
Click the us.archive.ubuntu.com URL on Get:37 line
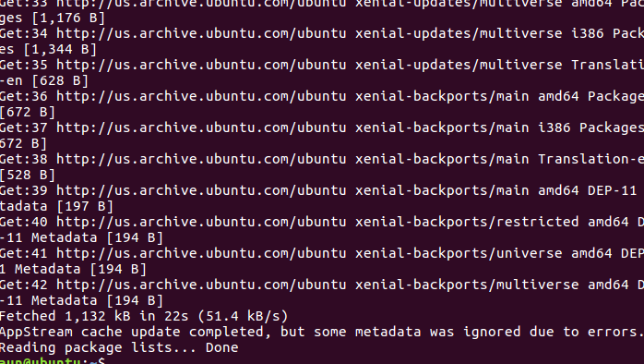click(201, 127)
